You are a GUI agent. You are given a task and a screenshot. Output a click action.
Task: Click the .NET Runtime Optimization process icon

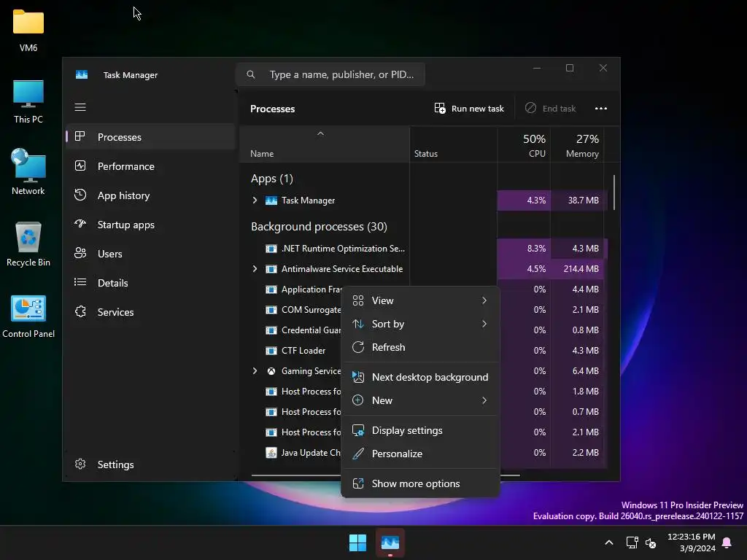coord(271,249)
